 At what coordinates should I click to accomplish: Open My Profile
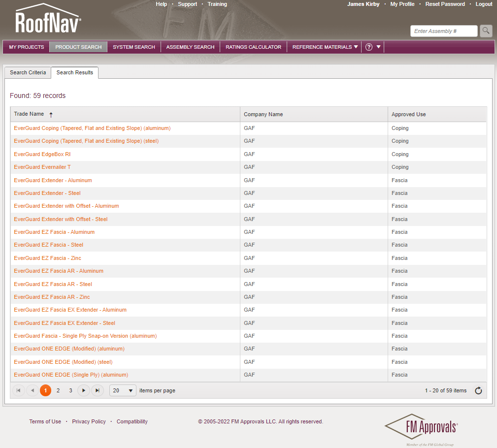tap(402, 4)
